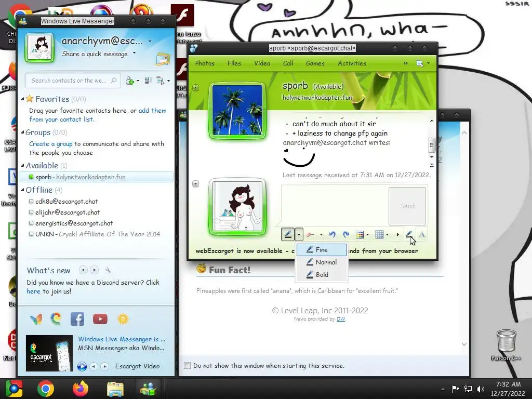532x399 pixels.
Task: Select contact energistics@escargot.chat
Action: click(x=74, y=223)
